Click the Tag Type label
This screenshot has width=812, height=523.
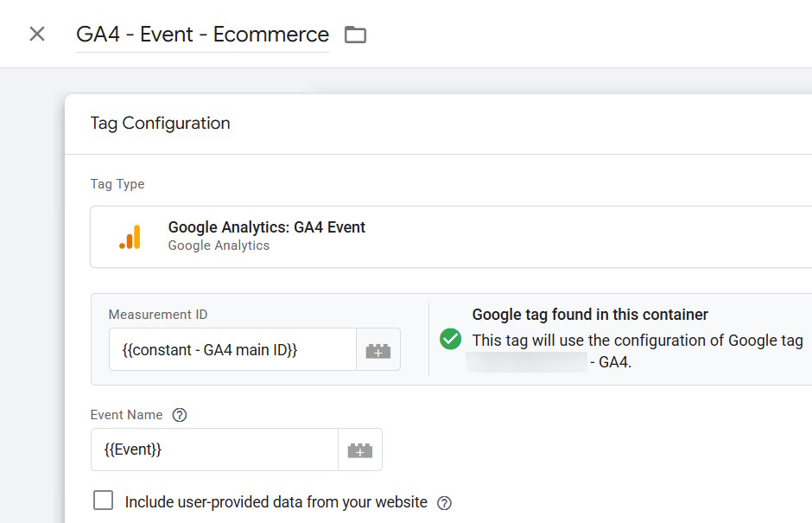[x=117, y=184]
